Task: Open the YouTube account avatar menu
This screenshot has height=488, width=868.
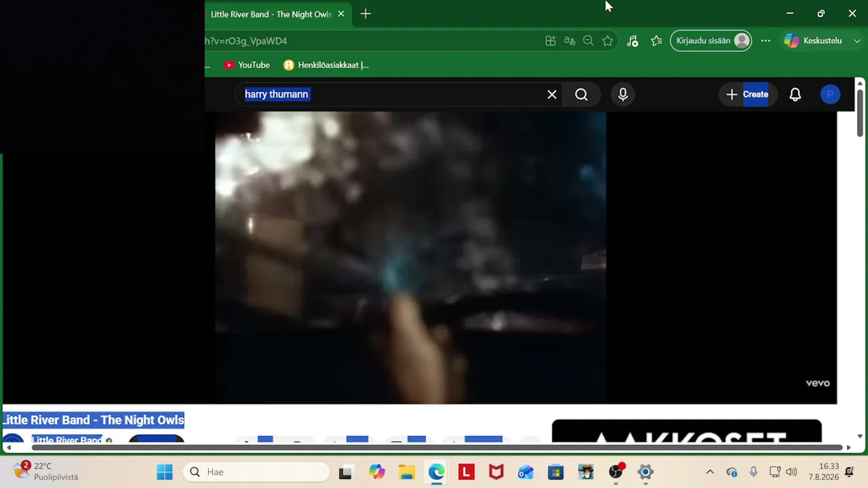Action: coord(830,94)
